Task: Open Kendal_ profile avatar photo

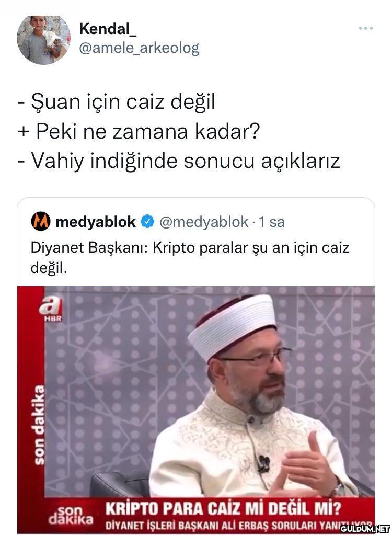Action: click(43, 40)
